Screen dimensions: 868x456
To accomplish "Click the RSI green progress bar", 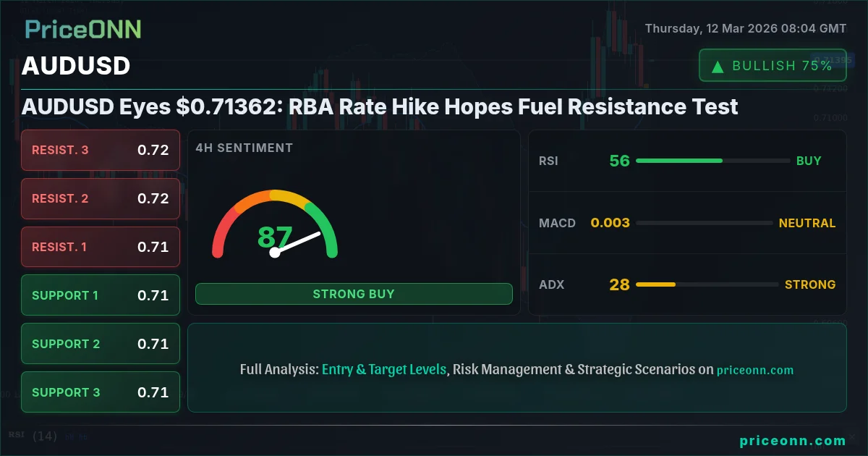I will (679, 161).
